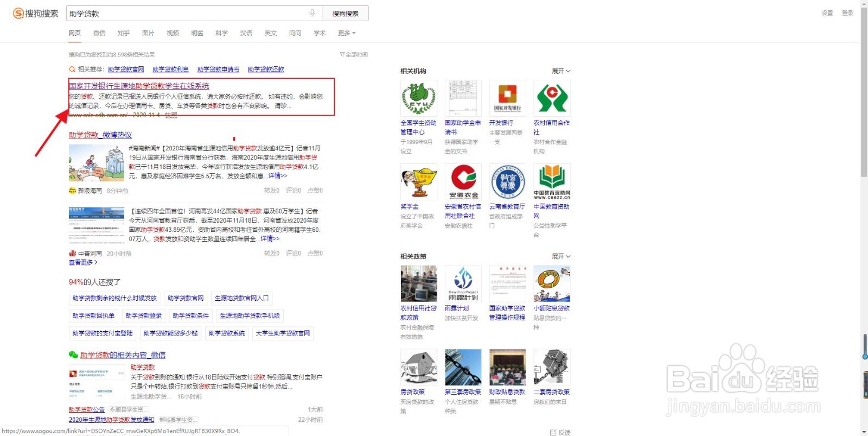Click the 开发银行 logo icon

[x=507, y=98]
